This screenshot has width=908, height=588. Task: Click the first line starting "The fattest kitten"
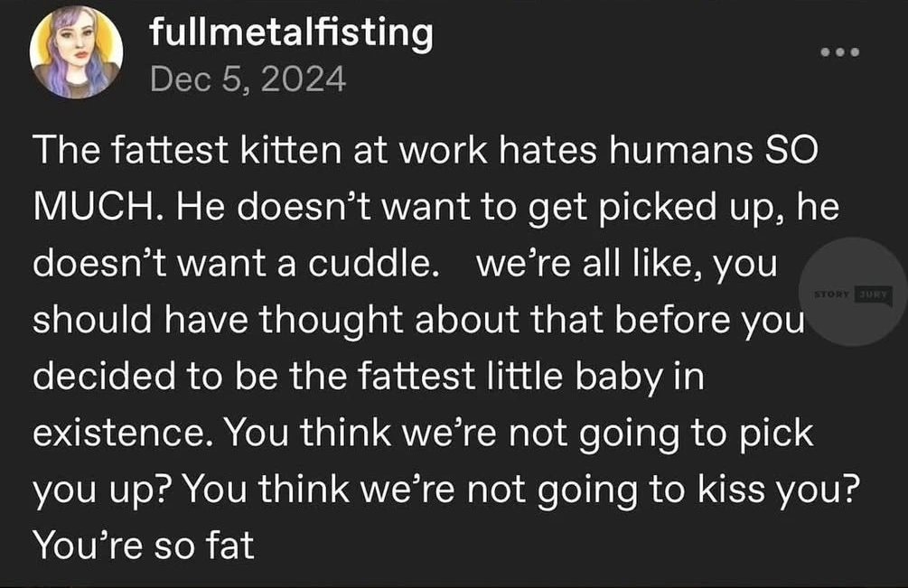(425, 154)
